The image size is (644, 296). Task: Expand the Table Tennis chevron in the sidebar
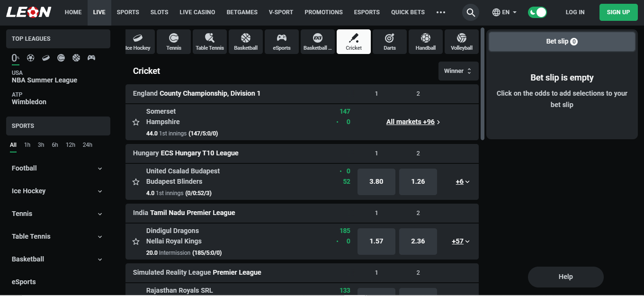(x=100, y=237)
